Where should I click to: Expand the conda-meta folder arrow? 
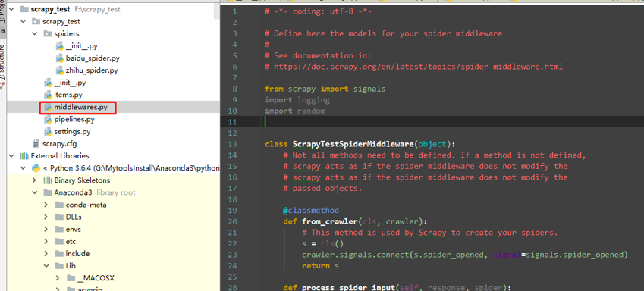click(46, 205)
